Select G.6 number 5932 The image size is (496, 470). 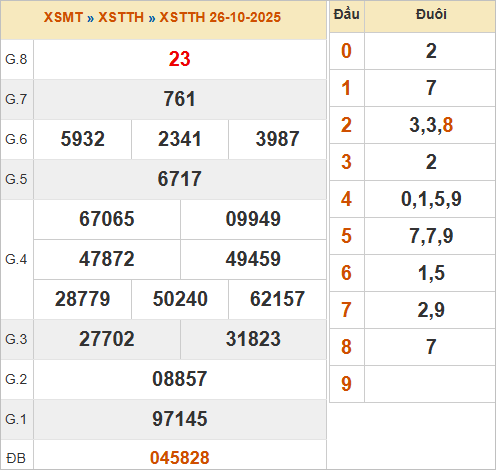(x=83, y=139)
